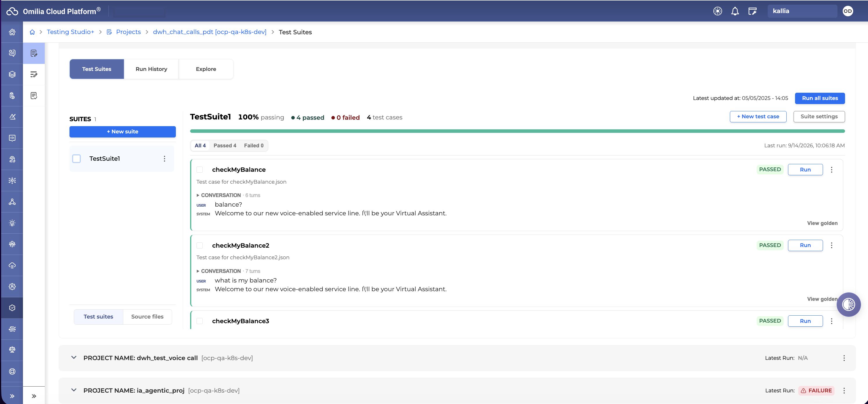Viewport: 868px width, 404px height.
Task: Filter test cases by Passed 4
Action: point(225,146)
